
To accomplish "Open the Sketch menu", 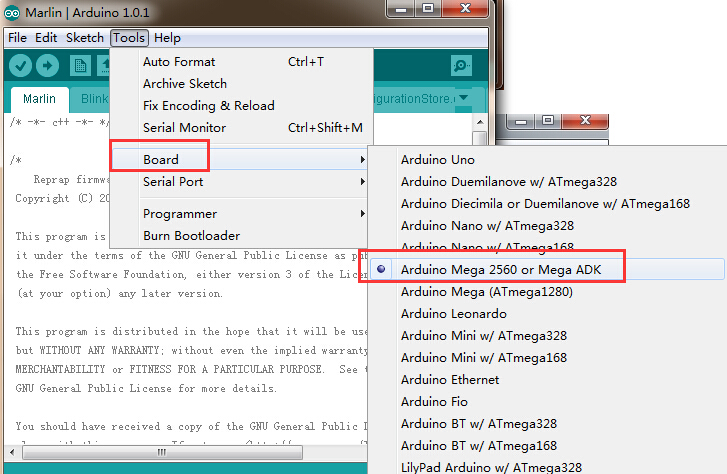I will 85,38.
